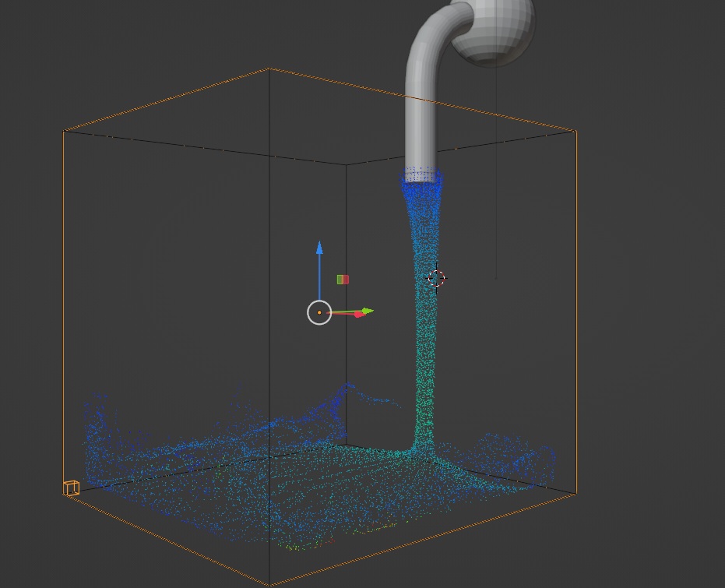The height and width of the screenshot is (588, 725).
Task: Grab the red X-axis move gizmo arrowhead
Action: click(x=359, y=315)
